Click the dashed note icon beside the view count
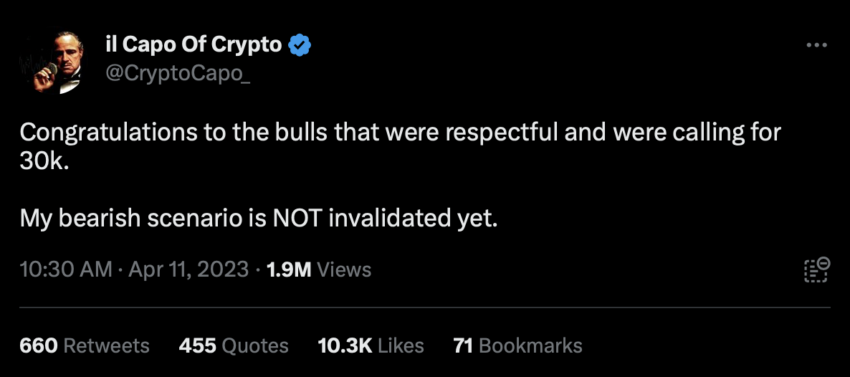Viewport: 850px width, 377px height. (816, 270)
